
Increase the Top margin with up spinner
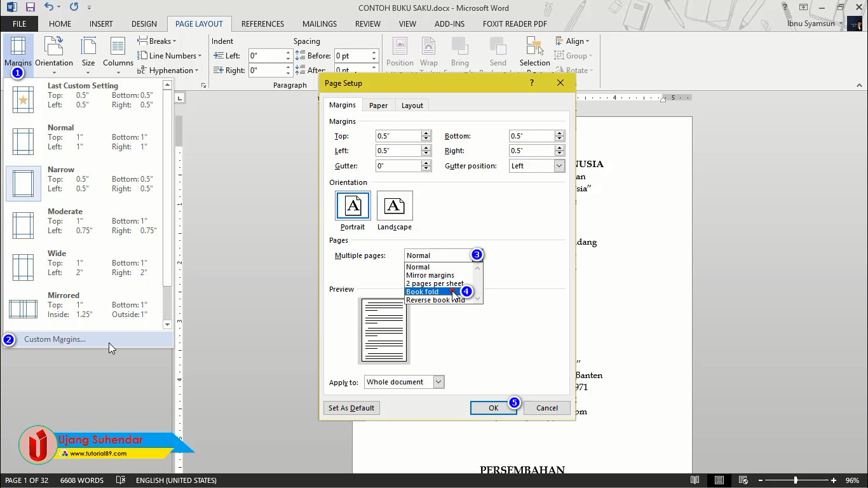[x=426, y=133]
